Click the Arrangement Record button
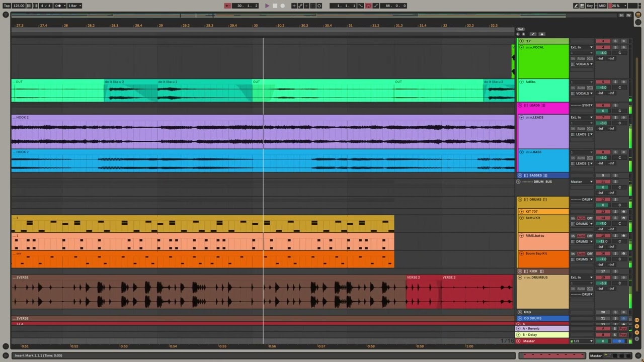The image size is (644, 362). [x=282, y=6]
